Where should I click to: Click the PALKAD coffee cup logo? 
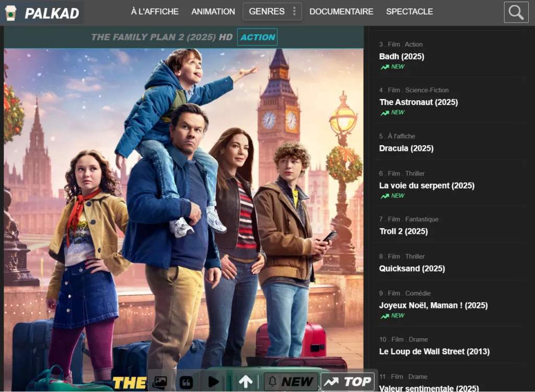point(10,13)
